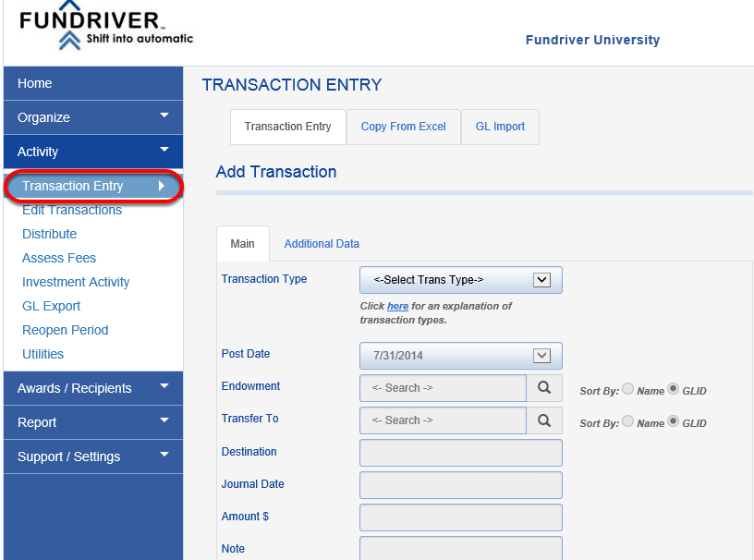Select Name sort option for Transfer To
This screenshot has height=560, width=754.
pyautogui.click(x=627, y=421)
